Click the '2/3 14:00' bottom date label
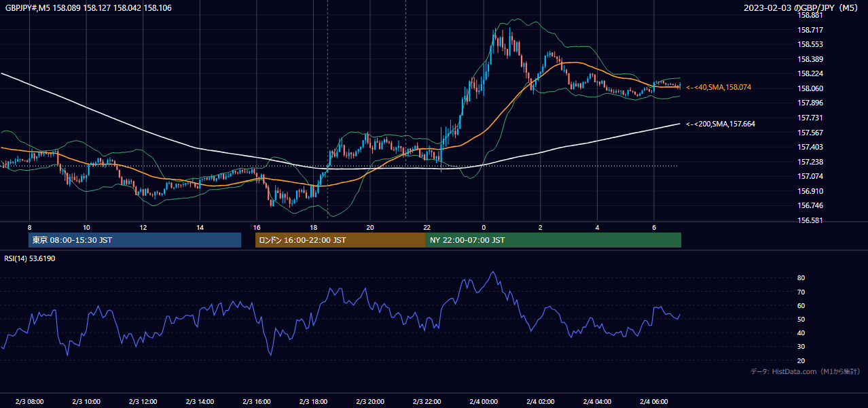This screenshot has height=408, width=868. click(200, 402)
